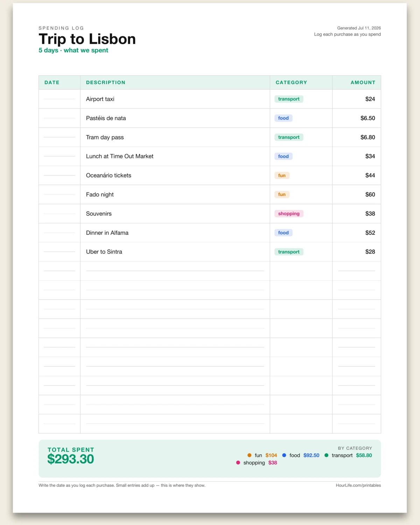Viewport: 420px width, 525px height.
Task: Click transport tag in Tram day pass row
Action: [289, 137]
